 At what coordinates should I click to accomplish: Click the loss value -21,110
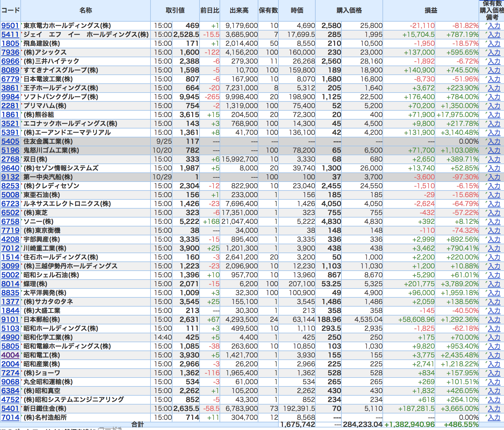422,26
